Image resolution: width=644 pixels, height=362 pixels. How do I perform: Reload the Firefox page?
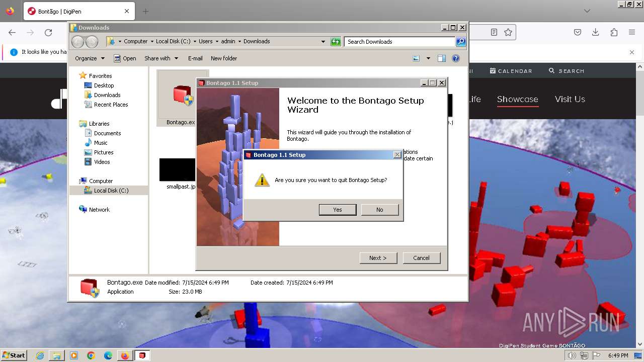[48, 32]
